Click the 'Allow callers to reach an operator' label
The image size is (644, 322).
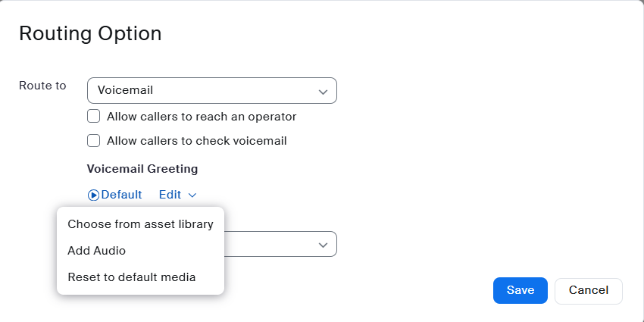(202, 117)
